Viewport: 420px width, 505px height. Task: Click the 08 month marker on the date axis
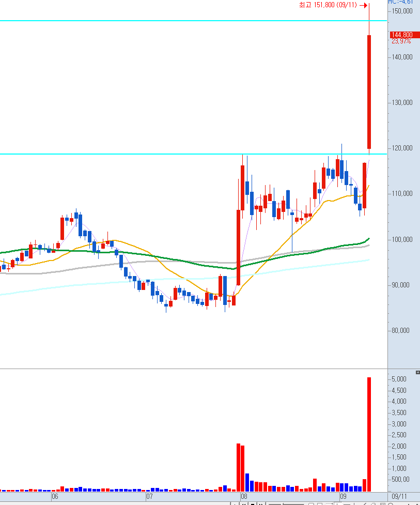pos(244,496)
